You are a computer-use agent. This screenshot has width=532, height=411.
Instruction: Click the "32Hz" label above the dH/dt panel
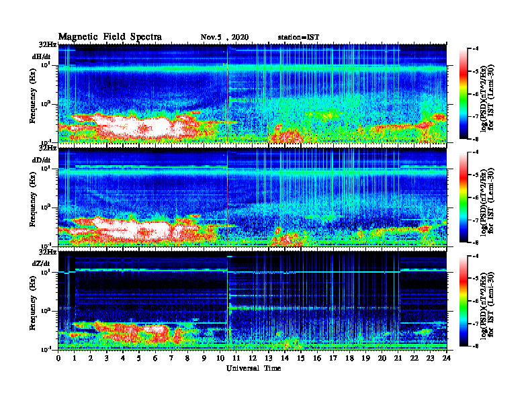[x=48, y=44]
